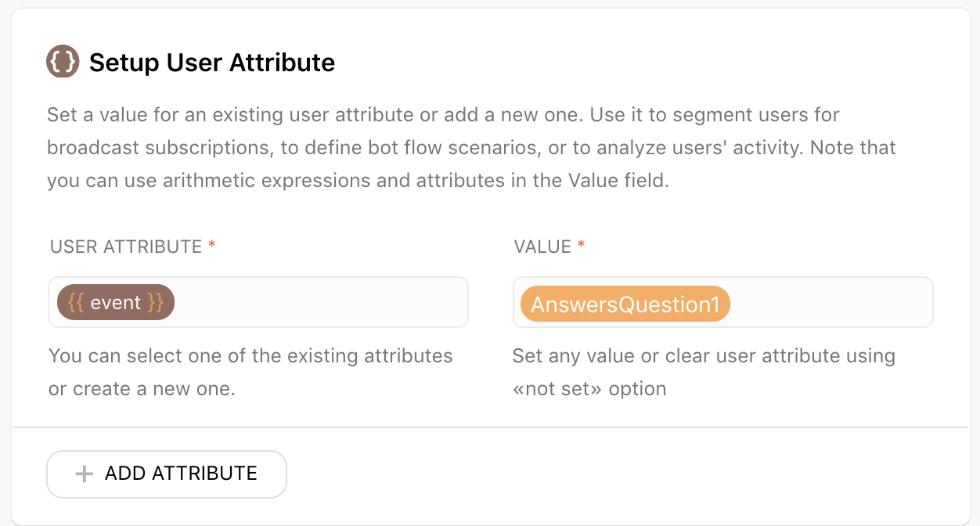The width and height of the screenshot is (980, 526).
Task: Click the ADD ATTRIBUTE button
Action: coord(167,474)
